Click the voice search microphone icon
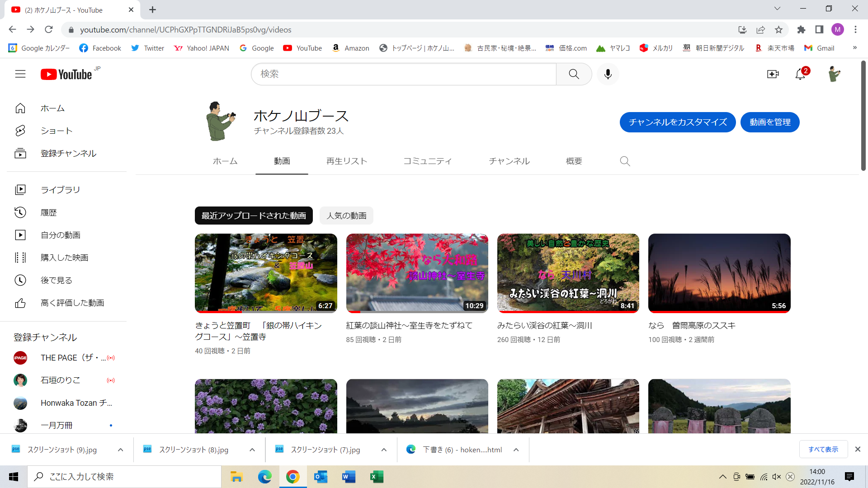Image resolution: width=868 pixels, height=488 pixels. point(608,74)
